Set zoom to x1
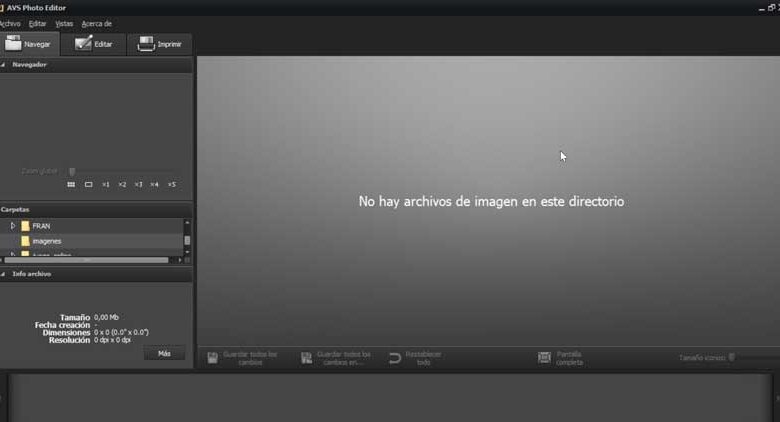The image size is (780, 422). tap(105, 185)
